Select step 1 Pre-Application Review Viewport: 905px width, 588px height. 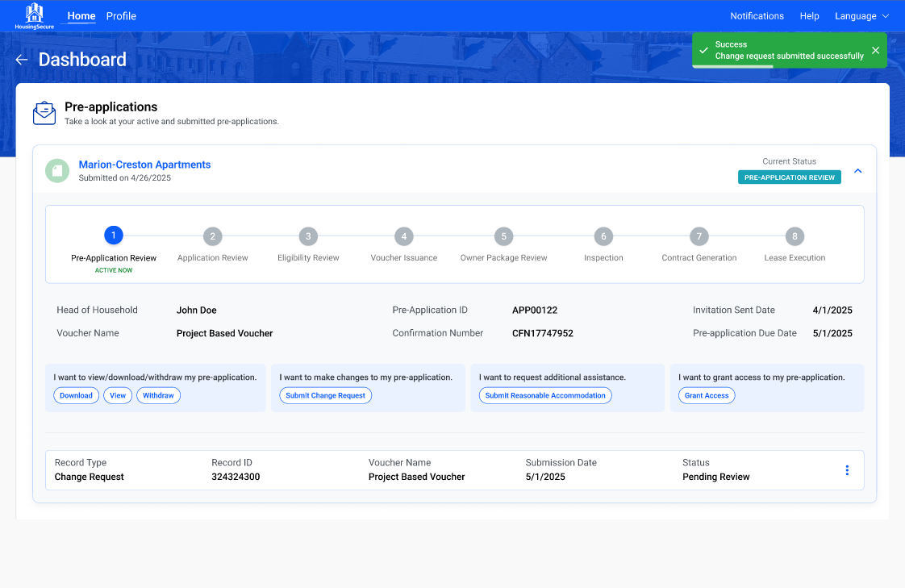tap(114, 236)
